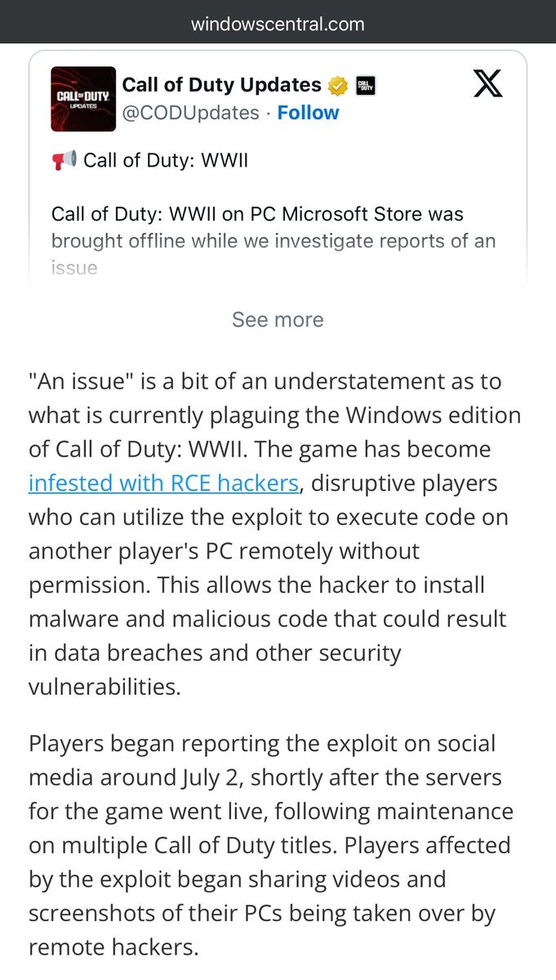Open the X logo on the embedded post
556x980 pixels.
point(488,83)
